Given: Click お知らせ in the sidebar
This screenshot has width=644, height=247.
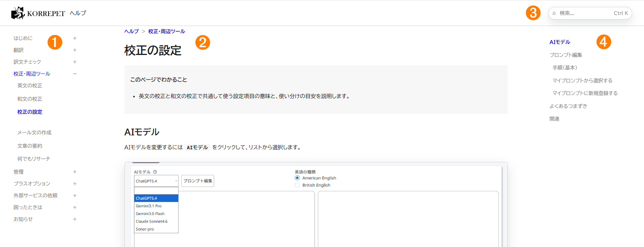Looking at the screenshot, I should click(23, 219).
